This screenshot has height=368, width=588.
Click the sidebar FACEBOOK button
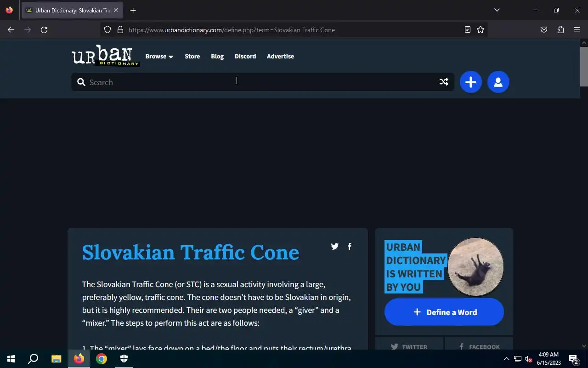pyautogui.click(x=479, y=344)
